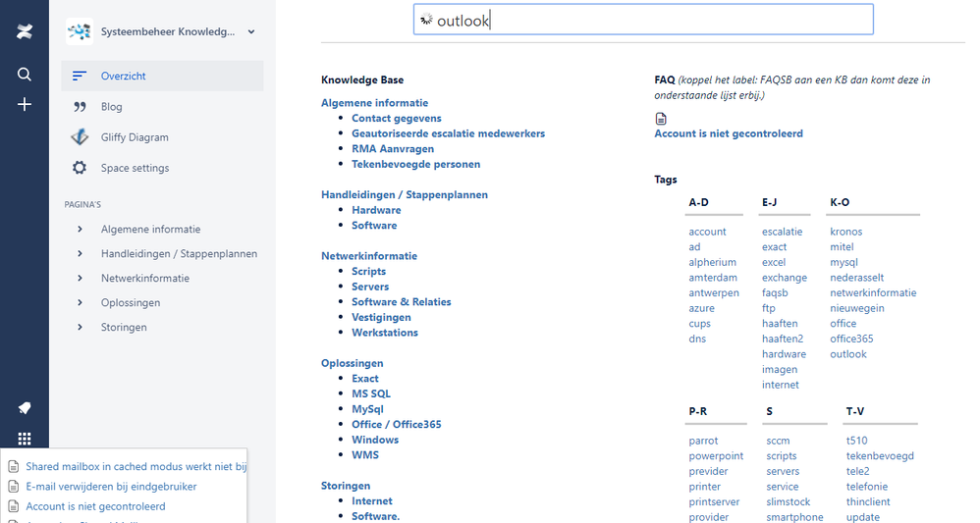The height and width of the screenshot is (523, 980).
Task: Open Scripts link under Netwerkinformatie
Action: click(369, 271)
